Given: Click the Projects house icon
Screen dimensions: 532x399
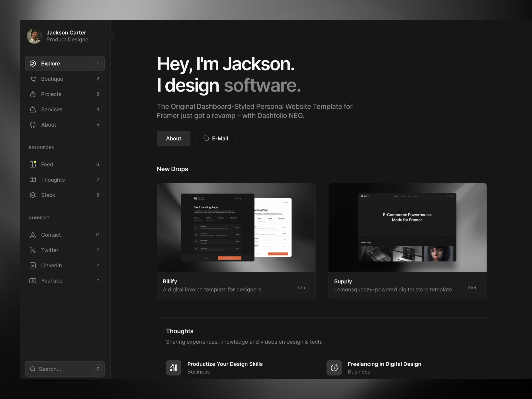Looking at the screenshot, I should [x=33, y=94].
